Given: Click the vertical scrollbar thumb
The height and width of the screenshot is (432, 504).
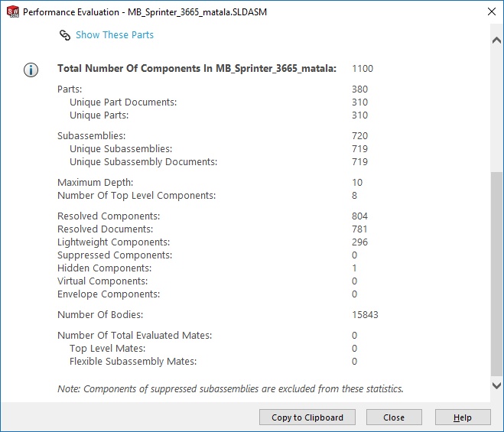Looking at the screenshot, I should point(496,274).
